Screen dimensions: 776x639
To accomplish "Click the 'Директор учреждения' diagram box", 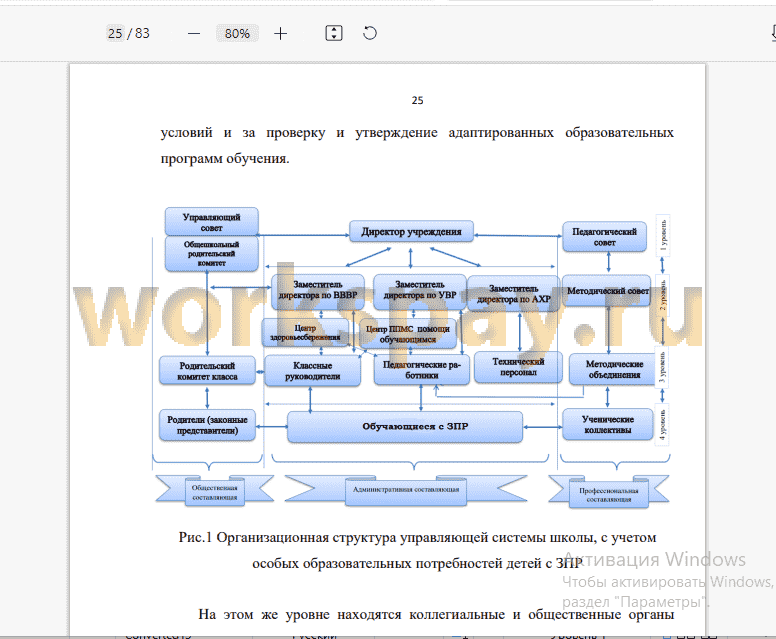I will pos(411,232).
